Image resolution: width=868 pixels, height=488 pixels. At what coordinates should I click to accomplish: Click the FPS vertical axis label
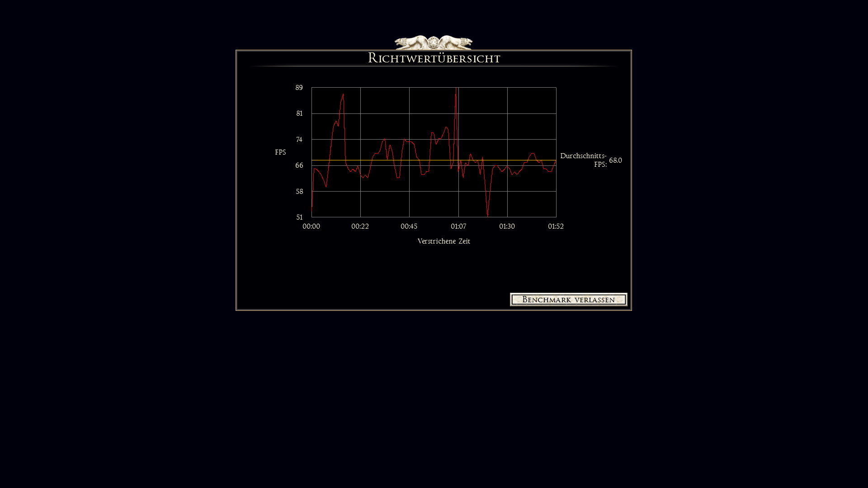[280, 152]
